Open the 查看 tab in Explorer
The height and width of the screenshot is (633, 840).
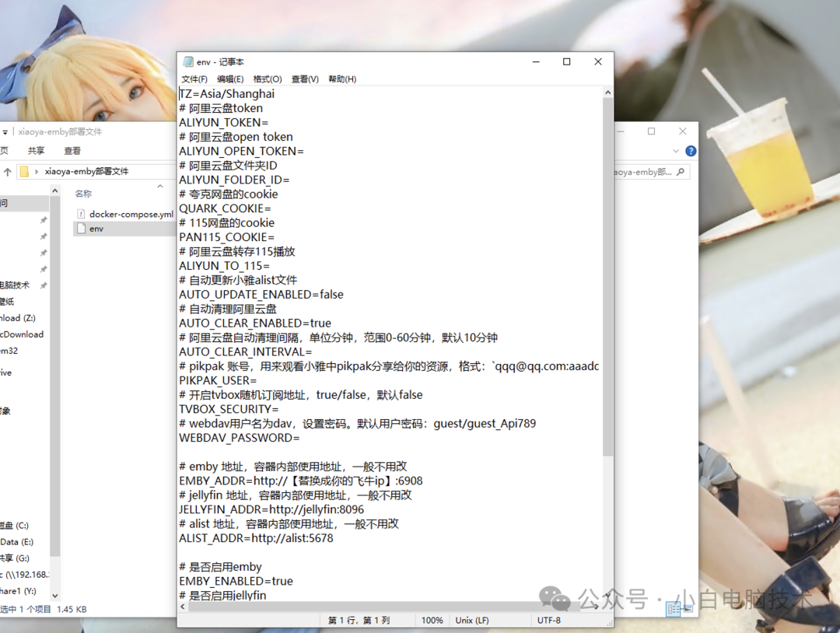click(x=72, y=151)
